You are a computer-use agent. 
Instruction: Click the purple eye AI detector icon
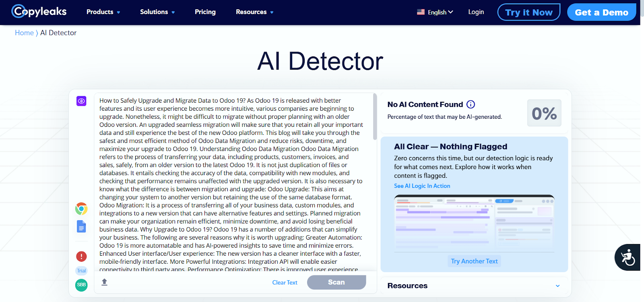[x=81, y=101]
